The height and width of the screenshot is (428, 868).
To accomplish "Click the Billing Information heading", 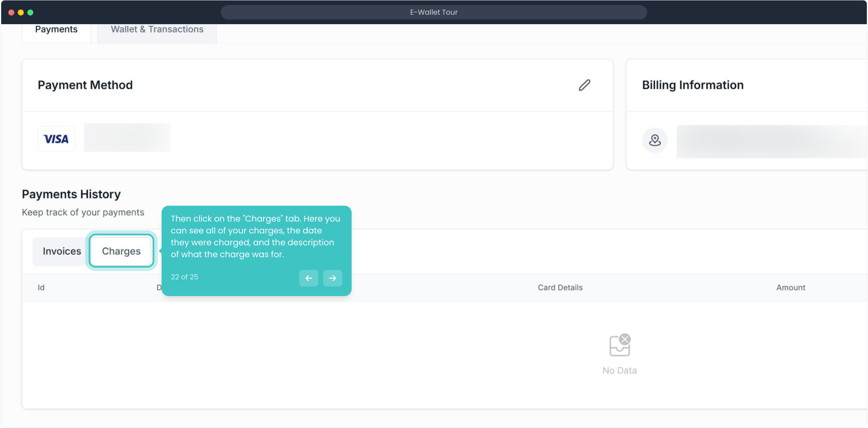I will [693, 85].
